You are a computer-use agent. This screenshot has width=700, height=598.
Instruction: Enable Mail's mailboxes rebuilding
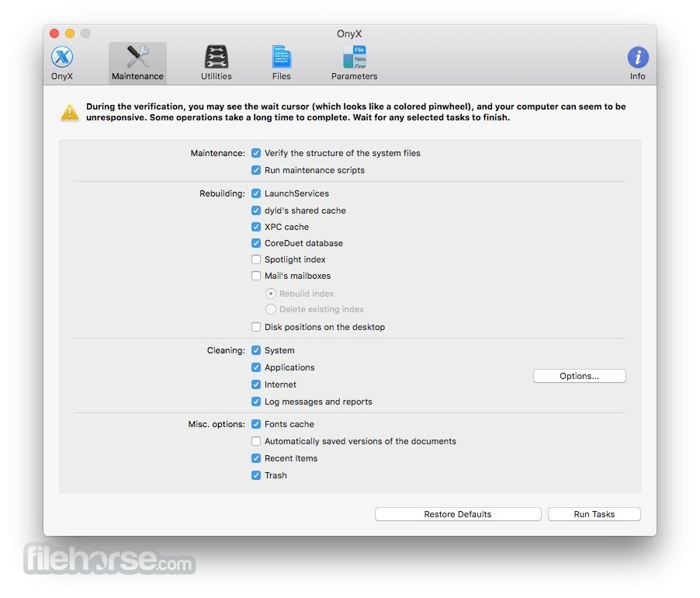pyautogui.click(x=256, y=276)
